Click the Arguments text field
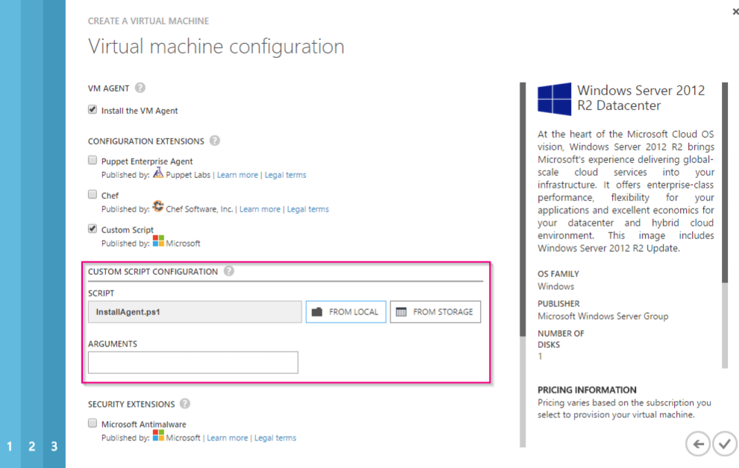Image resolution: width=739 pixels, height=468 pixels. pyautogui.click(x=193, y=362)
